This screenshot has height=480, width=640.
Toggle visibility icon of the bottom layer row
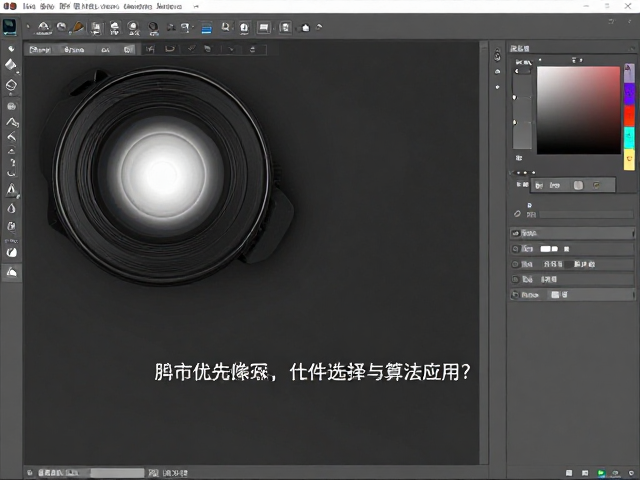(516, 295)
